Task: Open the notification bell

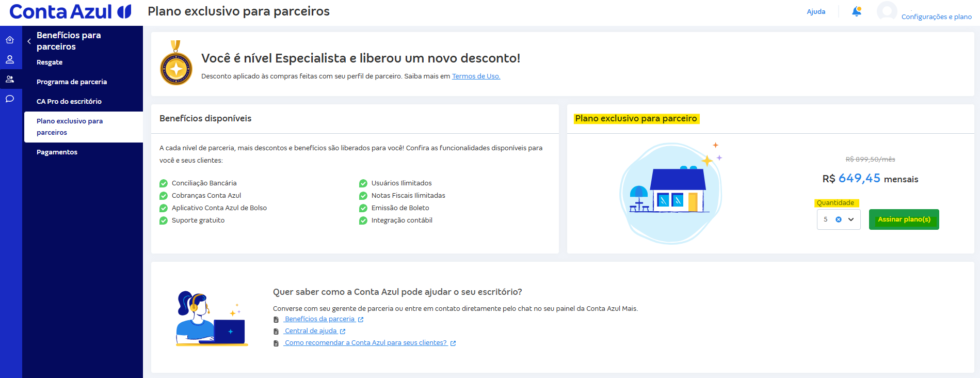Action: 857,11
